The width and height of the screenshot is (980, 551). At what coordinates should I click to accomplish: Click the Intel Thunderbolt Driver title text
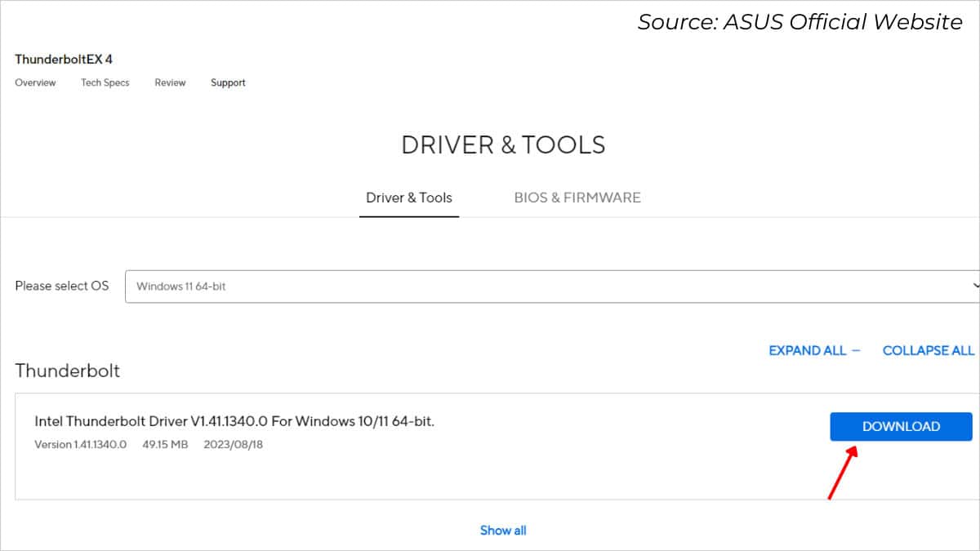[x=234, y=421]
